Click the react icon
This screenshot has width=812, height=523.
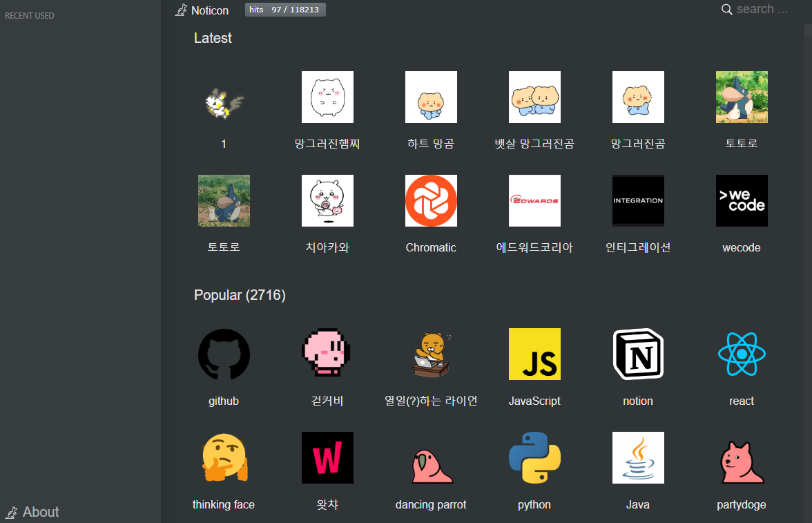742,354
